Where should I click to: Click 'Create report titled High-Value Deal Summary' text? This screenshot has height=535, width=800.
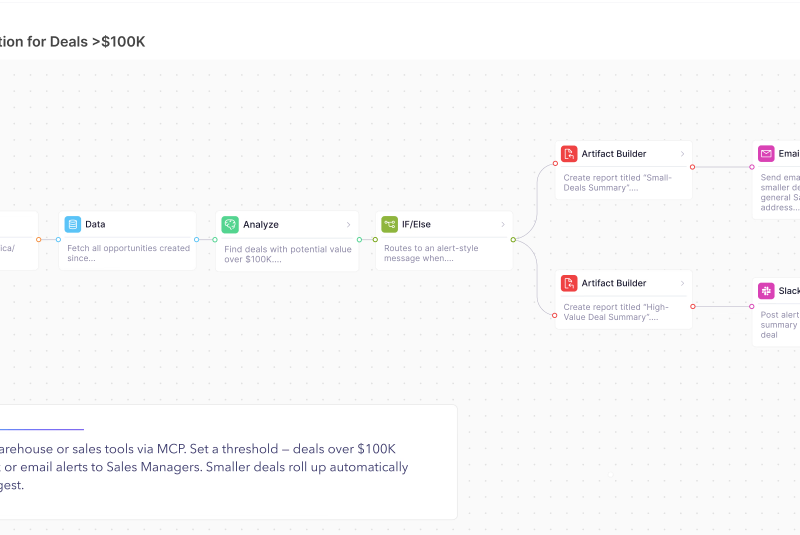616,312
